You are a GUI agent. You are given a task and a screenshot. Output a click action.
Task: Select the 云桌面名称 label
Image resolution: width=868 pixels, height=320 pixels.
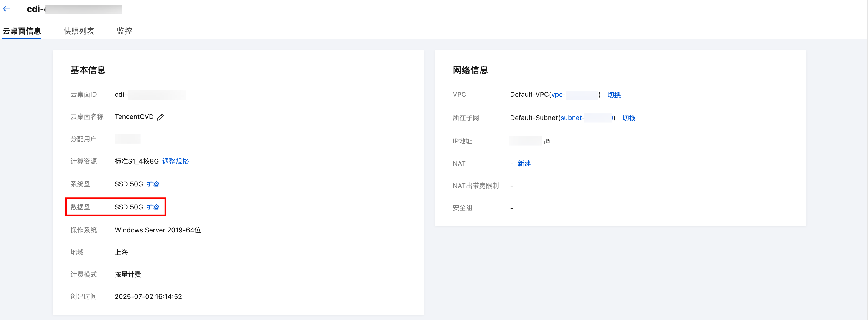pos(87,117)
